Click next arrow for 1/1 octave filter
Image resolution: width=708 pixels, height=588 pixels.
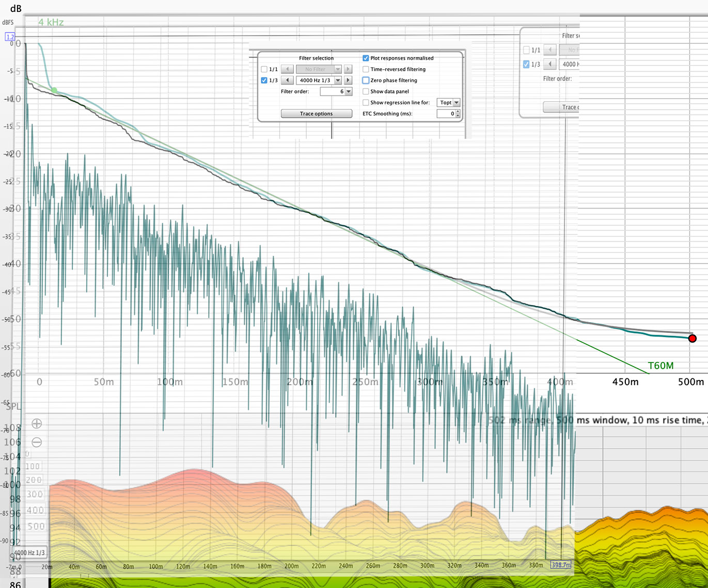(348, 69)
